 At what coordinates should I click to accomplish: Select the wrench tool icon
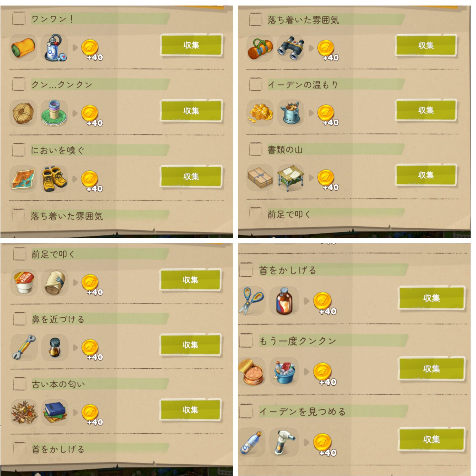click(x=24, y=347)
